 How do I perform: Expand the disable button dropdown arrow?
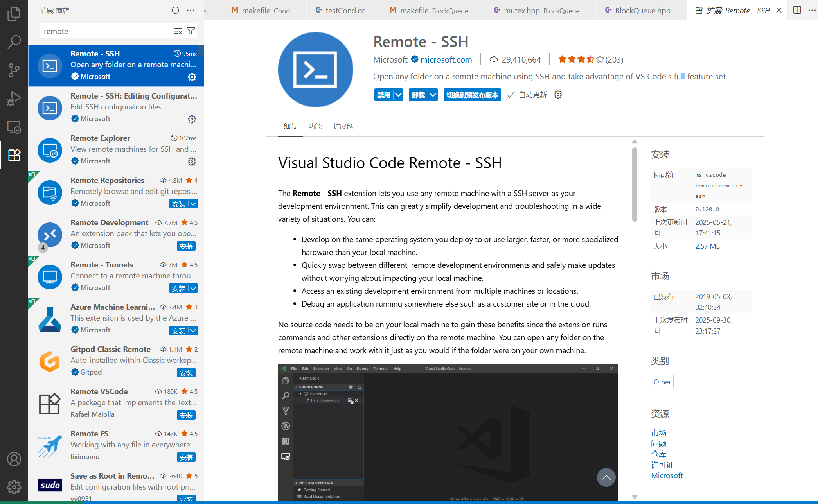[x=398, y=95]
